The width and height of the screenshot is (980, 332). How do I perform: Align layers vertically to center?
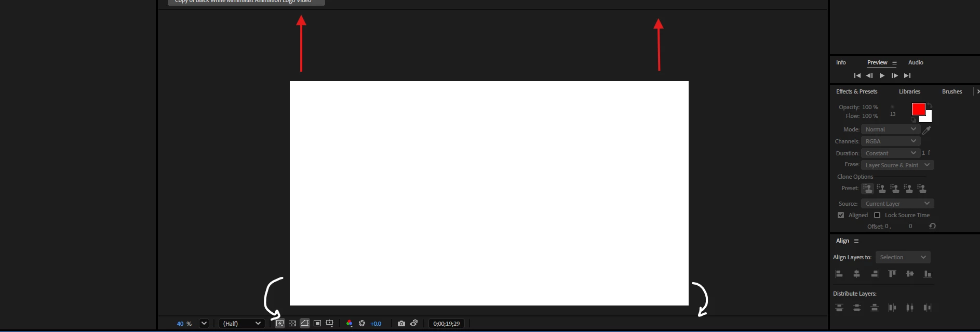click(x=910, y=274)
